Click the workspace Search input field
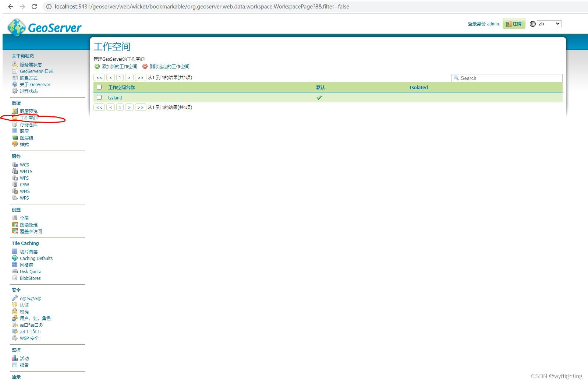 coord(507,78)
